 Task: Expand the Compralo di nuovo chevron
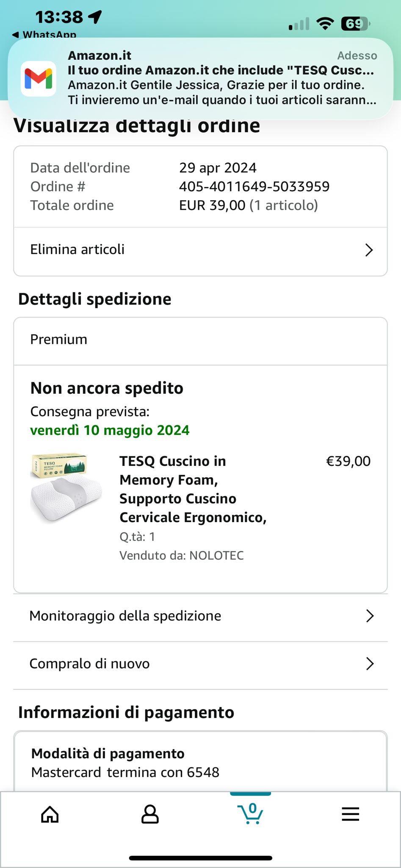point(370,664)
